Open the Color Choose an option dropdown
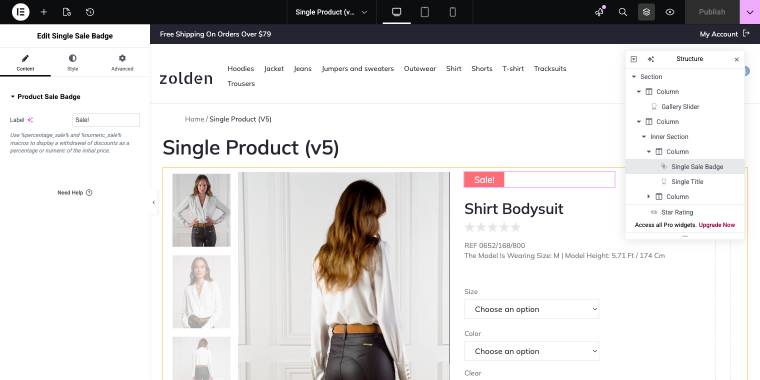Screen dimensions: 760x380 click(532, 351)
